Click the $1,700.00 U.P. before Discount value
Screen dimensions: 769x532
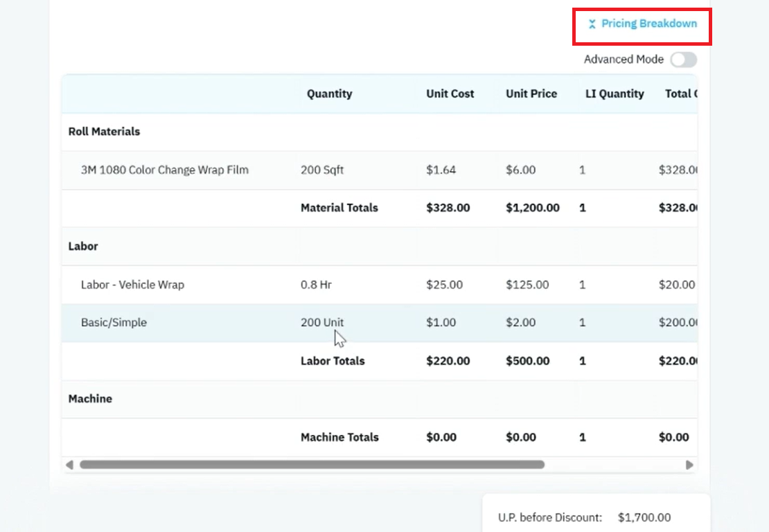coord(644,517)
